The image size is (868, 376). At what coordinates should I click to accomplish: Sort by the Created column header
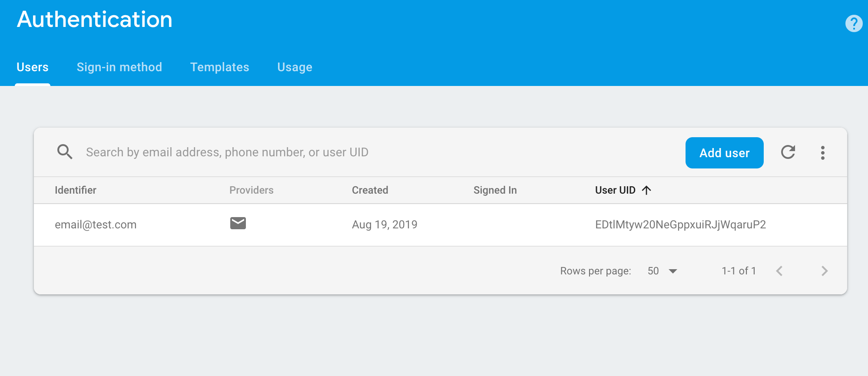tap(370, 190)
